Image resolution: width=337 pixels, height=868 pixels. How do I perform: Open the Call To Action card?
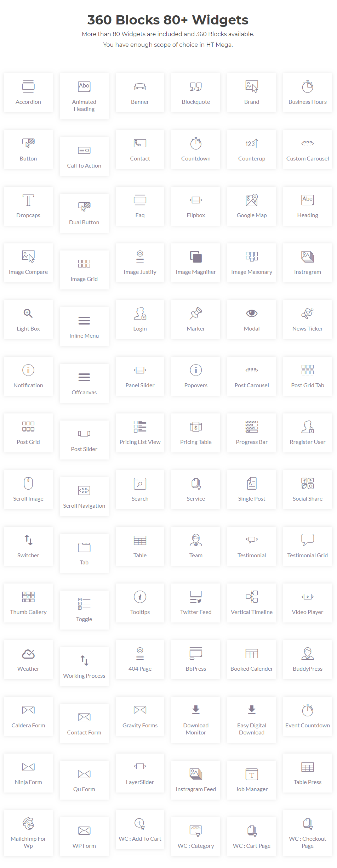84,157
